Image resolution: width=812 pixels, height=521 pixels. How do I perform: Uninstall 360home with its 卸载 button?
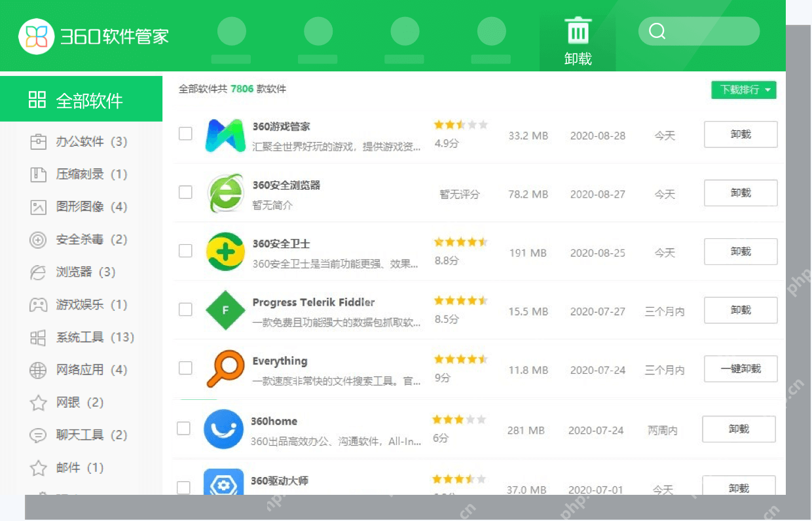(x=739, y=429)
